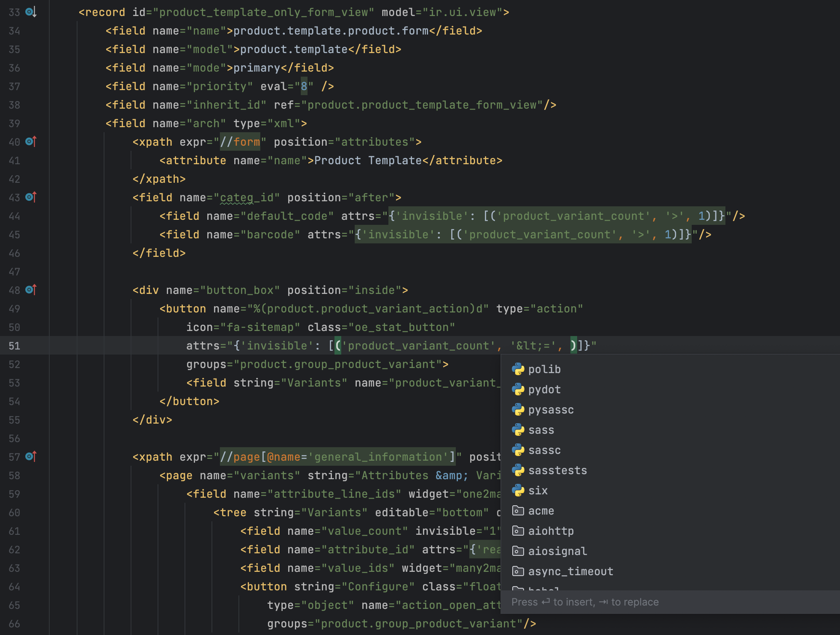Click line number 51 in the gutter

point(14,345)
